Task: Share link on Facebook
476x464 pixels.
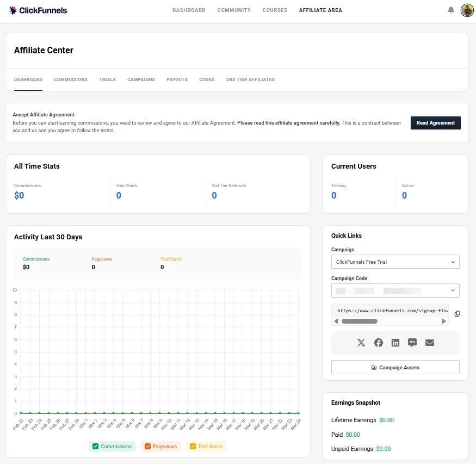Action: (378, 343)
